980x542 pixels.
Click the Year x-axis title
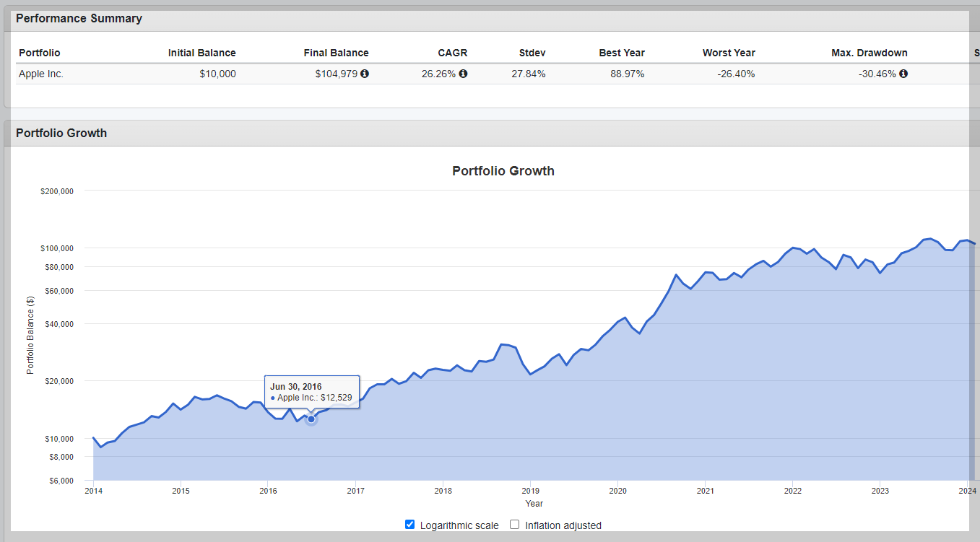point(534,504)
